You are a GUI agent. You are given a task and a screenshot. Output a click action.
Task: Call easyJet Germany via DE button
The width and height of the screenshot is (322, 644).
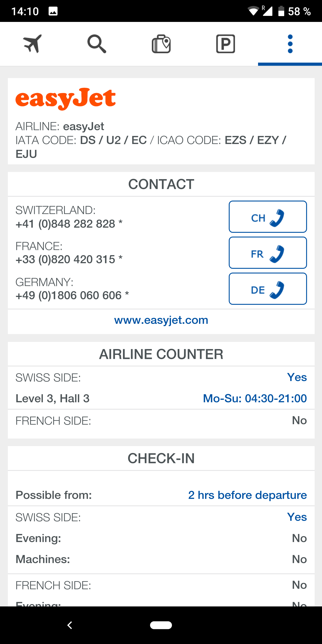tap(268, 289)
